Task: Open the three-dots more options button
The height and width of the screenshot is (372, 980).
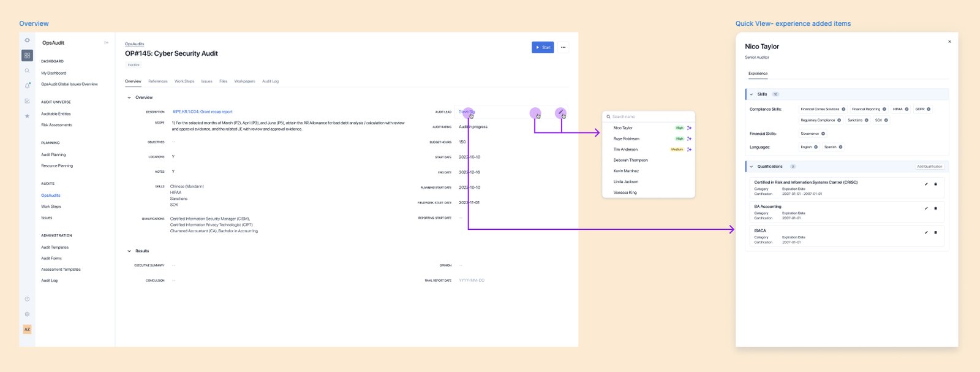Action: click(563, 47)
